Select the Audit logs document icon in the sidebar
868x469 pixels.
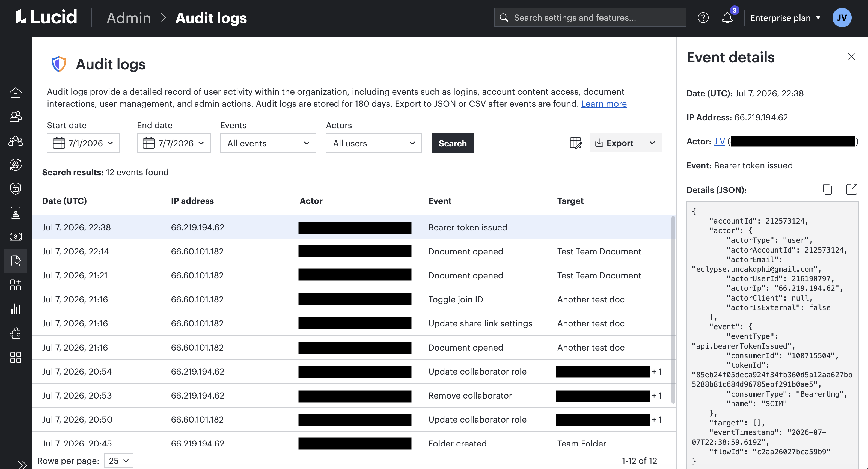coord(16,260)
